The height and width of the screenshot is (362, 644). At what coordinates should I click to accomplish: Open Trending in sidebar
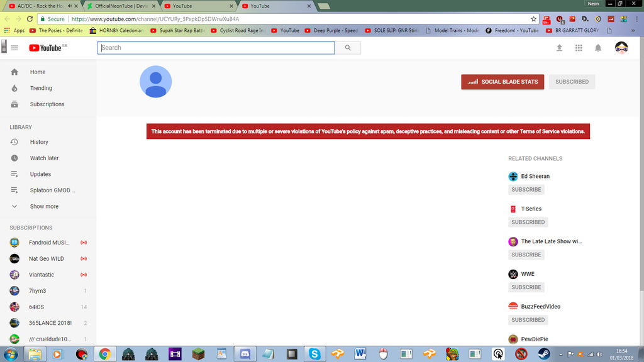click(48, 88)
